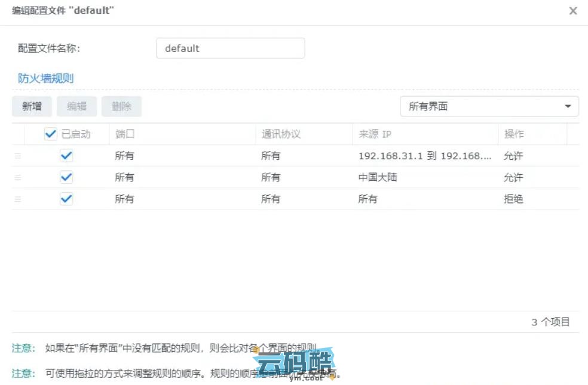Click the 删除 button

coord(121,107)
